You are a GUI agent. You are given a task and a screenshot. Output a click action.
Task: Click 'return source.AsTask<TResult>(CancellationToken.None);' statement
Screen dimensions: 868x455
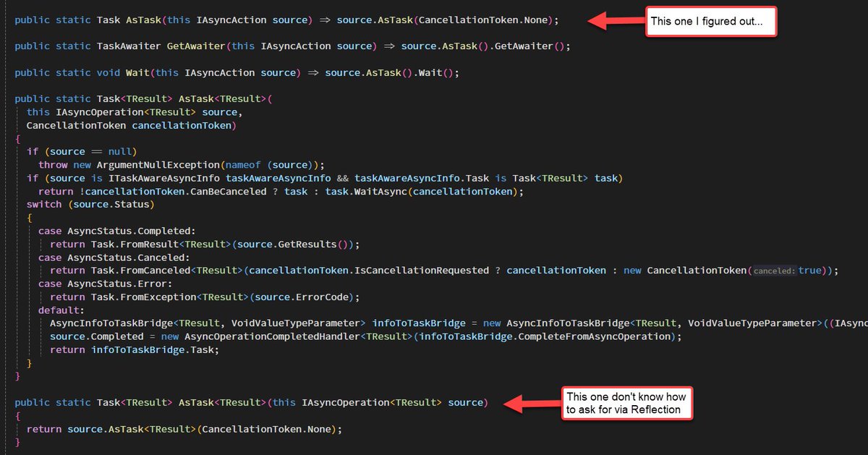[184, 429]
